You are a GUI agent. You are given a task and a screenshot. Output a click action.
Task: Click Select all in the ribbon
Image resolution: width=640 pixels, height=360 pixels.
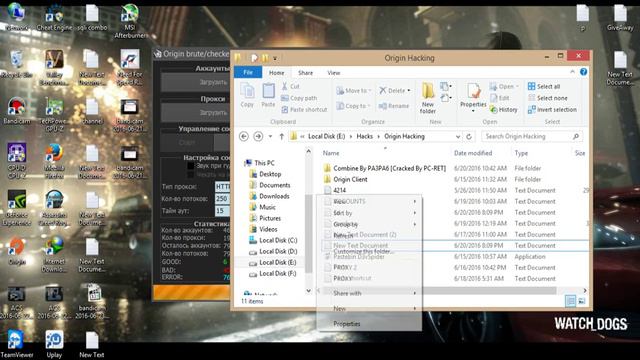(544, 87)
